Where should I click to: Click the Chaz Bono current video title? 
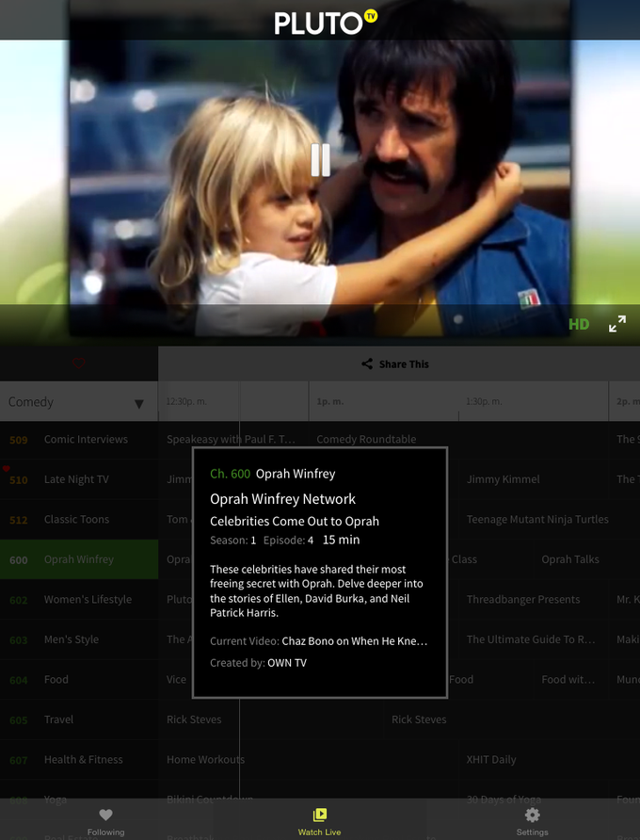pos(355,641)
